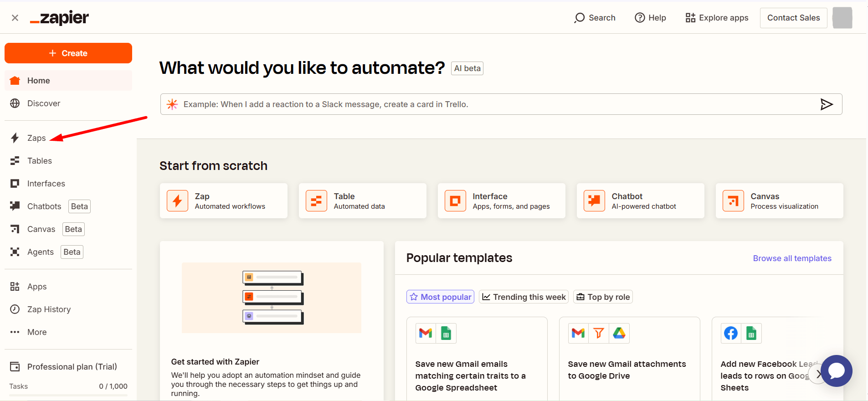The image size is (868, 401).
Task: Open Professional plan (Trial) details
Action: 68,367
